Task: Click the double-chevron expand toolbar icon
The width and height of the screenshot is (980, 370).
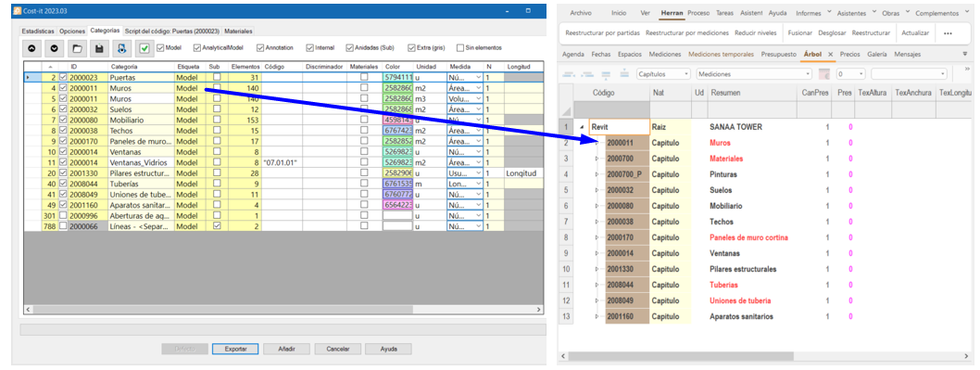Action: tap(967, 69)
